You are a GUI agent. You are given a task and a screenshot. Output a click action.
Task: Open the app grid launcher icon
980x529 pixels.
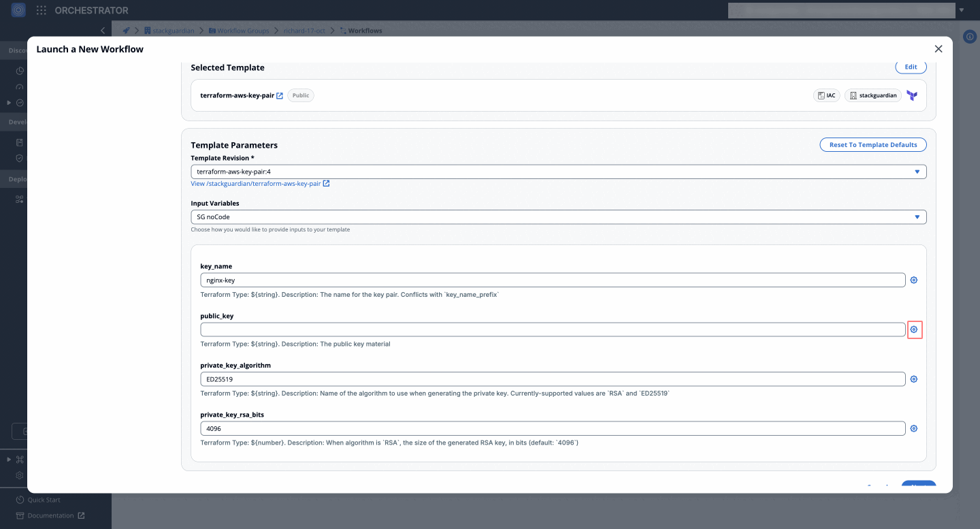click(42, 10)
